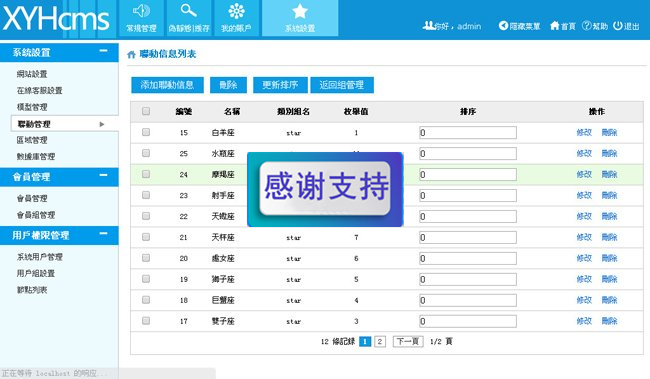The image size is (650, 379).
Task: Select current page 1 in pagination
Action: click(365, 342)
